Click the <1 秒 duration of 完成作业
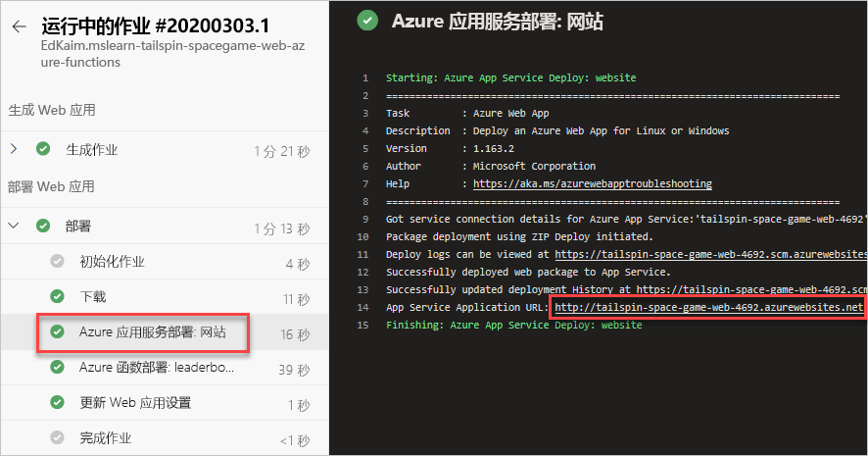The width and height of the screenshot is (868, 456). [295, 440]
